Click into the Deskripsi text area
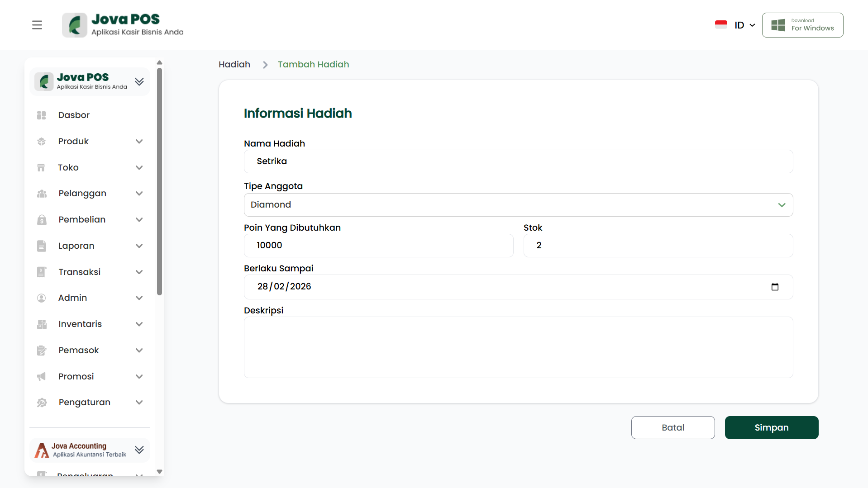 (x=518, y=347)
